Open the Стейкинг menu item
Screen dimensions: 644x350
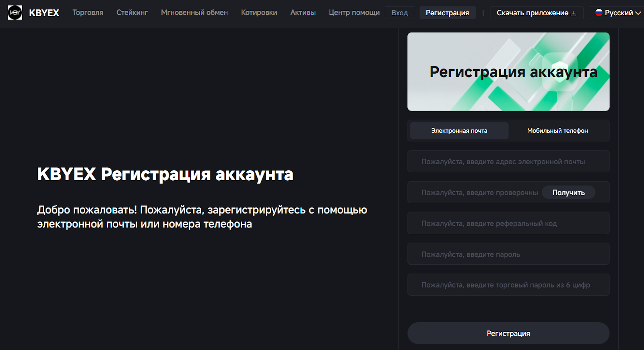coord(132,12)
